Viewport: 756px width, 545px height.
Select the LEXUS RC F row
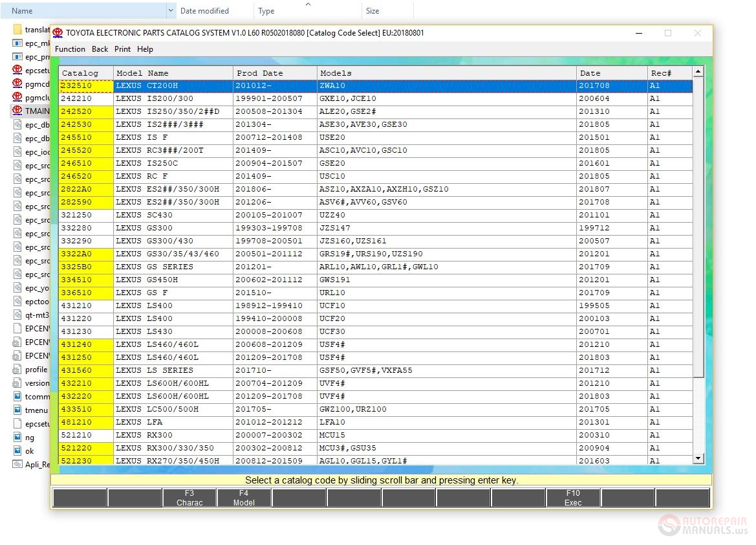tap(376, 176)
